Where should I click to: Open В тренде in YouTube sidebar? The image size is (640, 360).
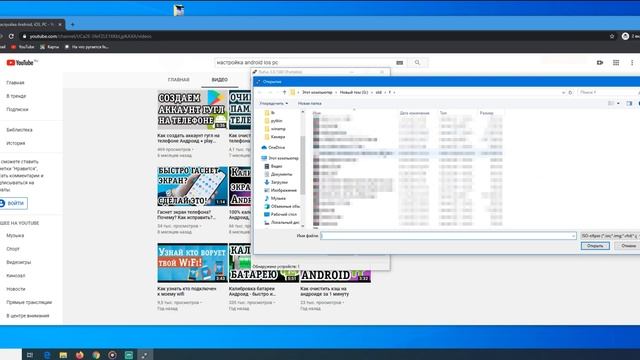[x=16, y=96]
